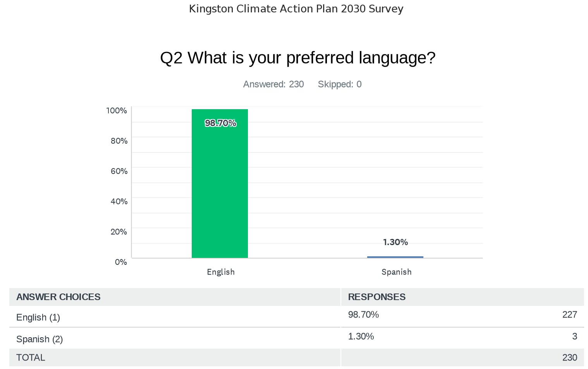Click the 98.70% label on the green bar

220,123
